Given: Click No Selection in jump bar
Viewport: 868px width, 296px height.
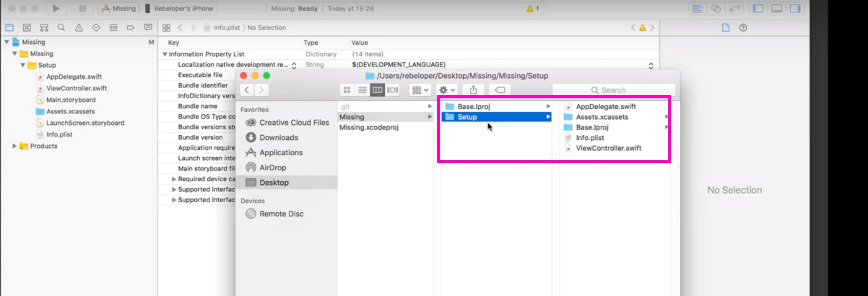Looking at the screenshot, I should pos(267,27).
